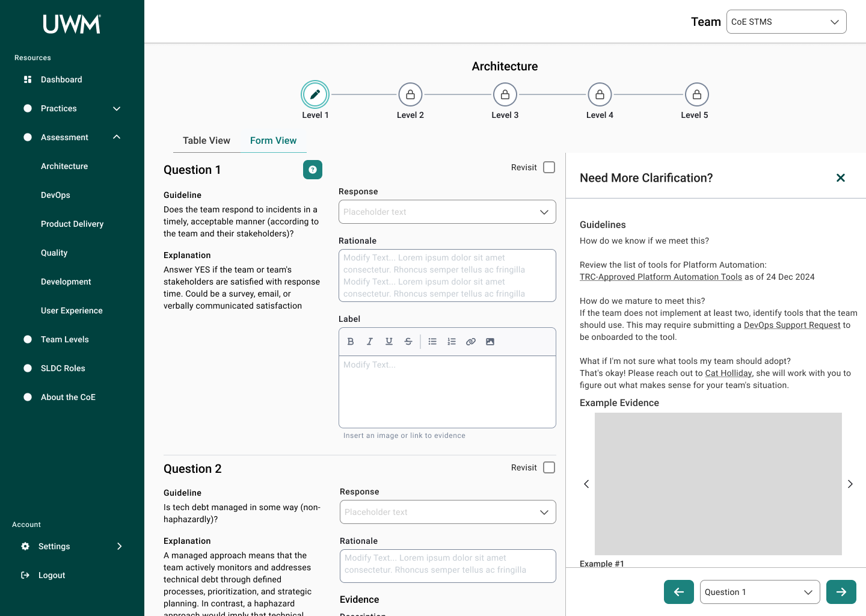Click the Team Levels bullet icon

[x=28, y=339]
